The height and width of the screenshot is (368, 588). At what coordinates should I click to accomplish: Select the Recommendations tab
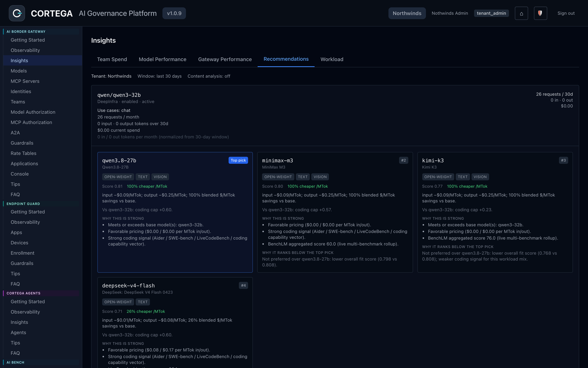286,59
